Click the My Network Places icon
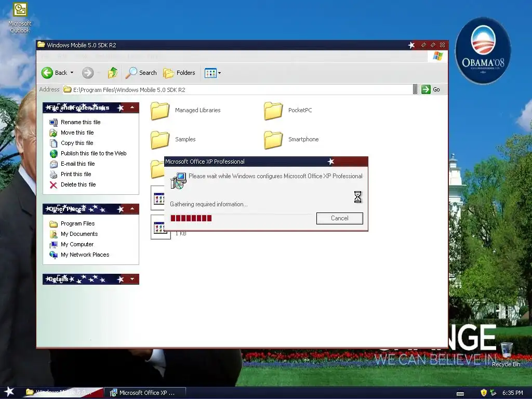The width and height of the screenshot is (532, 399). tap(54, 255)
